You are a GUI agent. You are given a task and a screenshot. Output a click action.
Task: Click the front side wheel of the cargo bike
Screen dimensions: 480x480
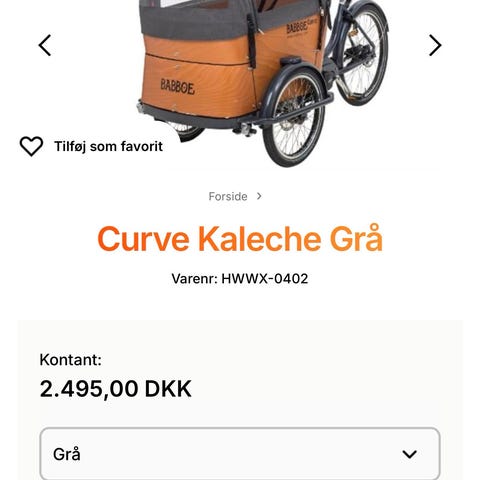(294, 117)
